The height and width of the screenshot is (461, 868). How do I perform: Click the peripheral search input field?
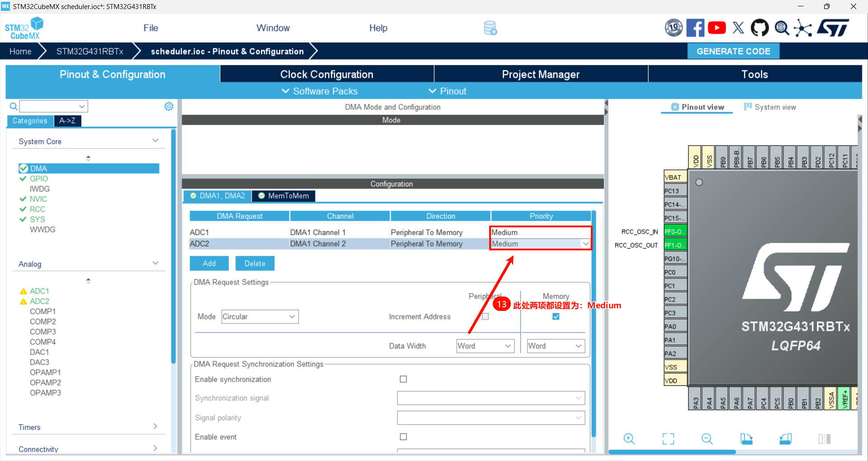[x=53, y=106]
